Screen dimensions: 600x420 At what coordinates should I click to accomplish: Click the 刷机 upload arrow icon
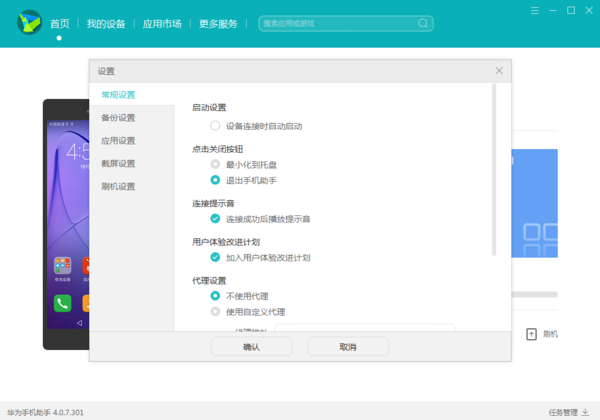[531, 334]
